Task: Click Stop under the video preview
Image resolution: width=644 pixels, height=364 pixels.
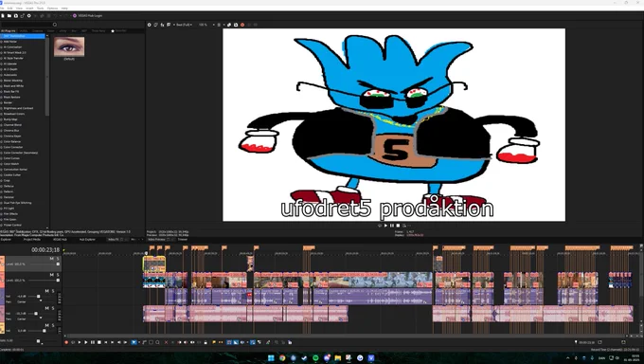Action: click(398, 226)
